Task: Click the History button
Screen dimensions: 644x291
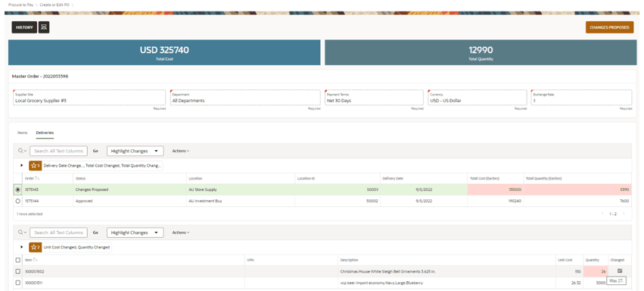Action: tap(24, 27)
